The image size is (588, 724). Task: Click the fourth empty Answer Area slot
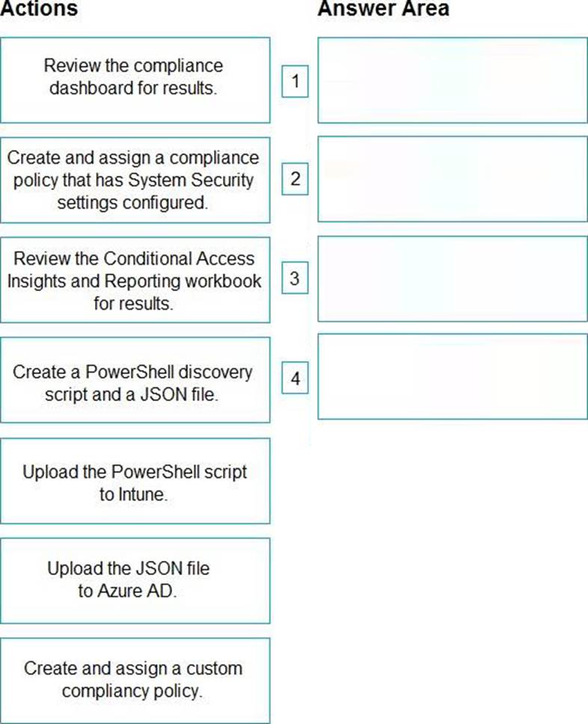click(x=452, y=376)
